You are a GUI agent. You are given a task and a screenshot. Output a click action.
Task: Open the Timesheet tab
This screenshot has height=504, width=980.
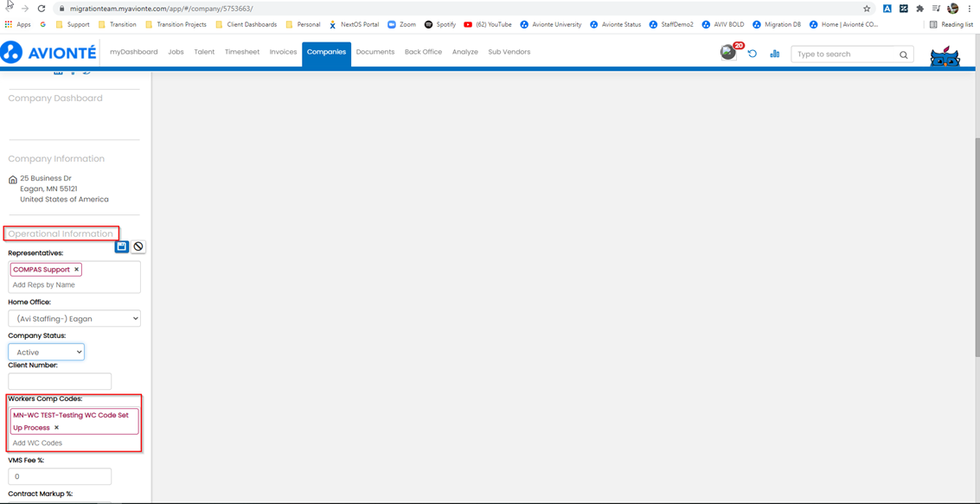tap(241, 52)
